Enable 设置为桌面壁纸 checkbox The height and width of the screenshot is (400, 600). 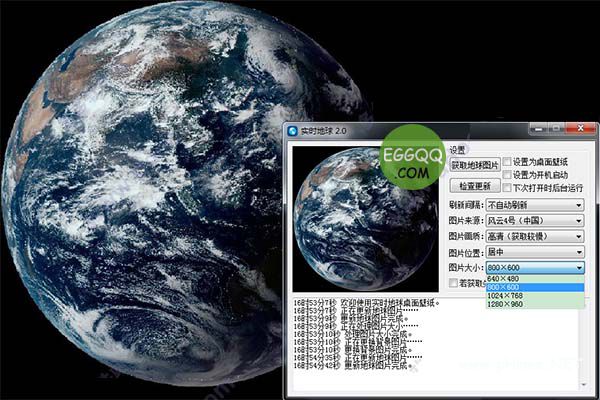pos(507,162)
